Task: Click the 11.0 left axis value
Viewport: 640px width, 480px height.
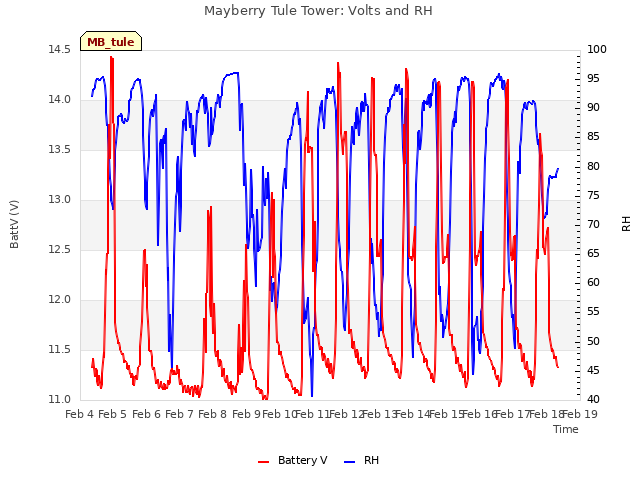Action: [x=59, y=399]
